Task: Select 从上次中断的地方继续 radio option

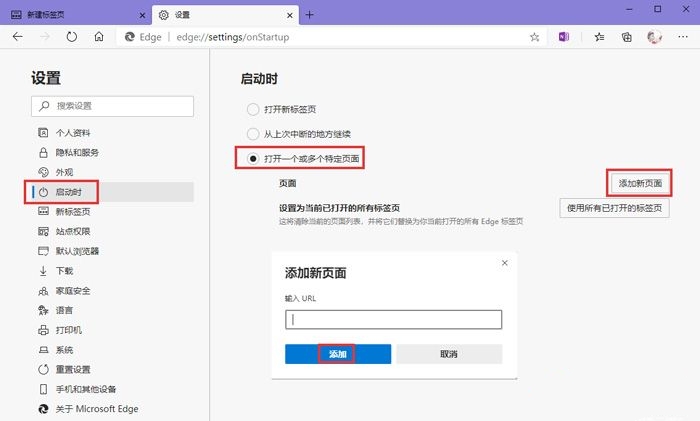Action: tap(253, 134)
